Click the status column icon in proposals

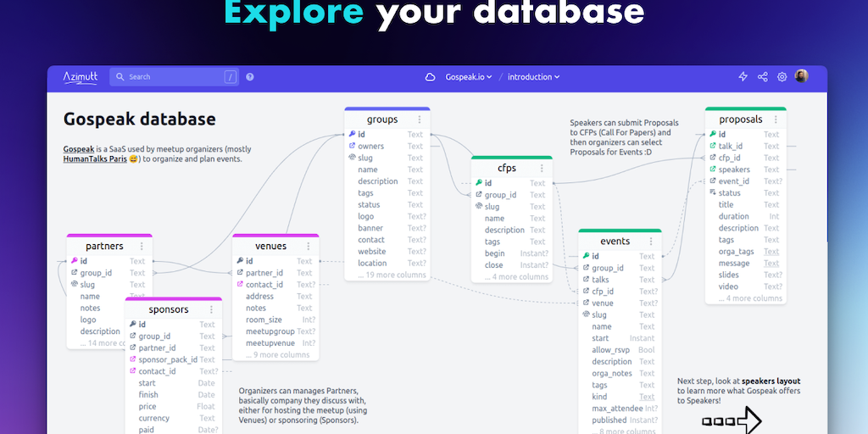(712, 192)
